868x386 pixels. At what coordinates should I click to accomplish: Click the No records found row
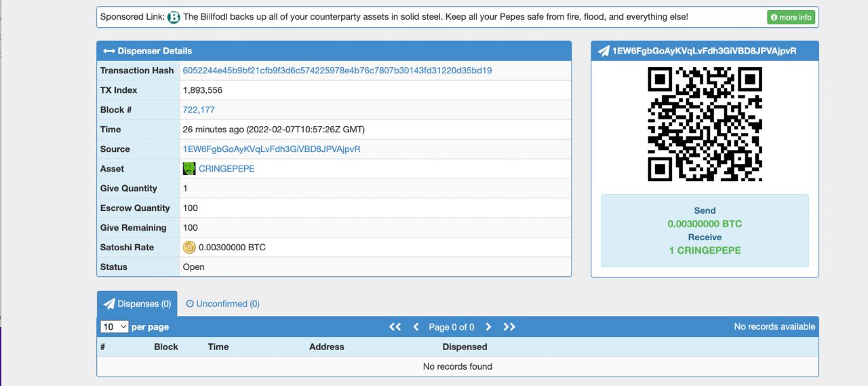pyautogui.click(x=458, y=366)
